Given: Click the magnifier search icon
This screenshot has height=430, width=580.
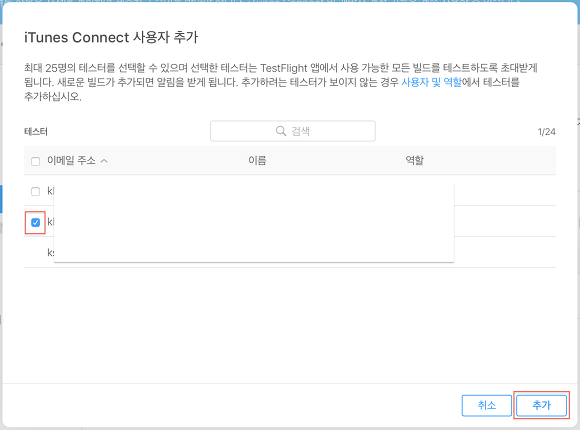Looking at the screenshot, I should pos(281,131).
